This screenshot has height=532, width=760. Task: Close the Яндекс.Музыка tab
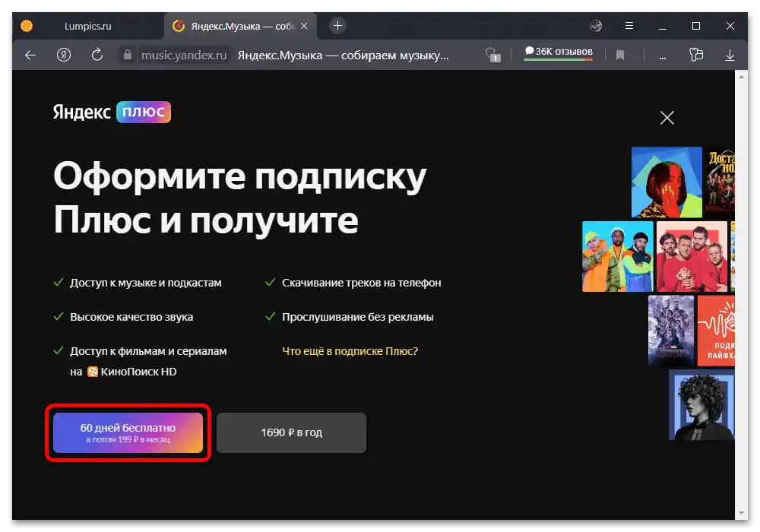(x=304, y=26)
